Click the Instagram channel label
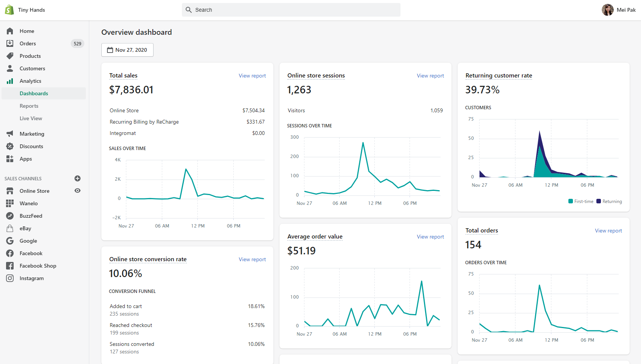The image size is (641, 364). (32, 278)
